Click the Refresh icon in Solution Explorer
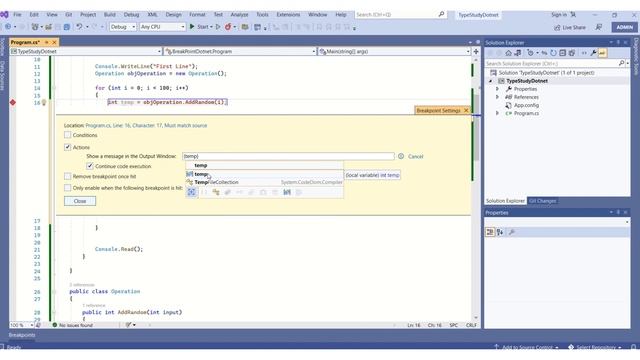 (553, 53)
